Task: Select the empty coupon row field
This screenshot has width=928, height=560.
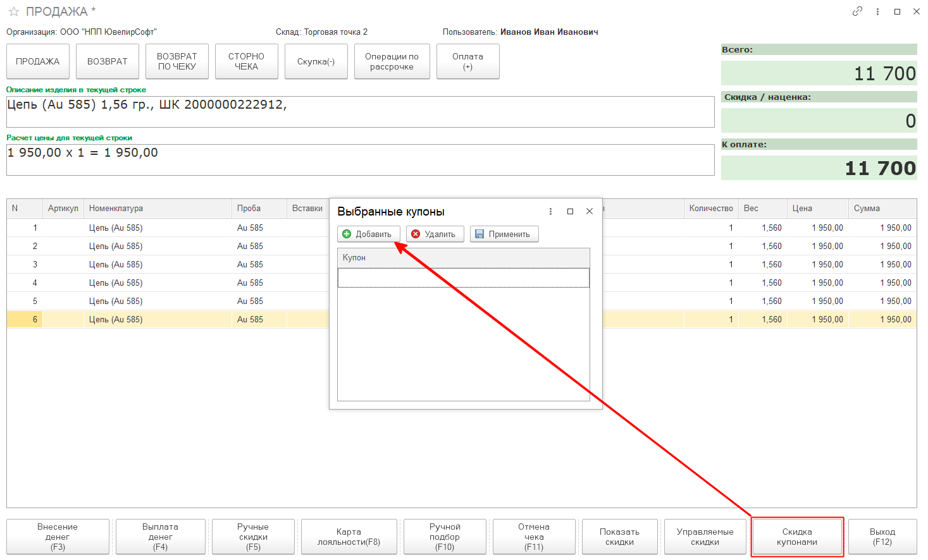Action: click(464, 277)
